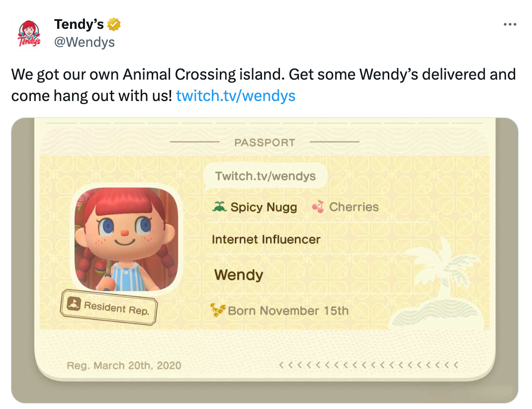532x409 pixels.
Task: Click the Tendy's display name
Action: pos(78,24)
